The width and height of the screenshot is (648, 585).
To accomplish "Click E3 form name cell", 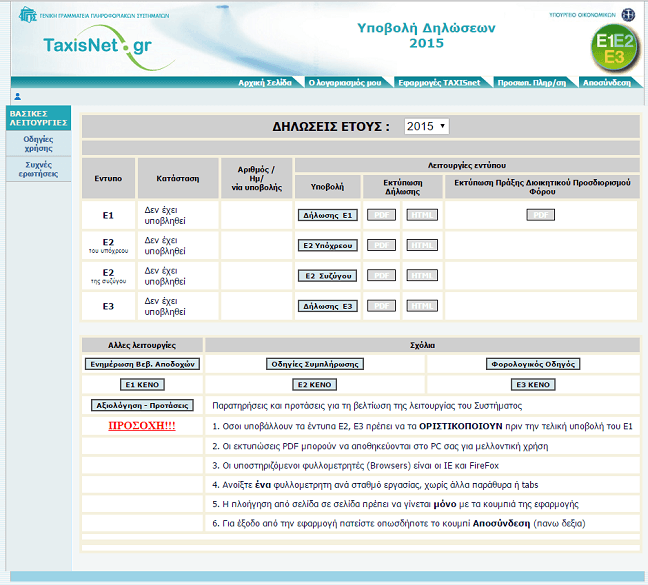I will tap(108, 306).
